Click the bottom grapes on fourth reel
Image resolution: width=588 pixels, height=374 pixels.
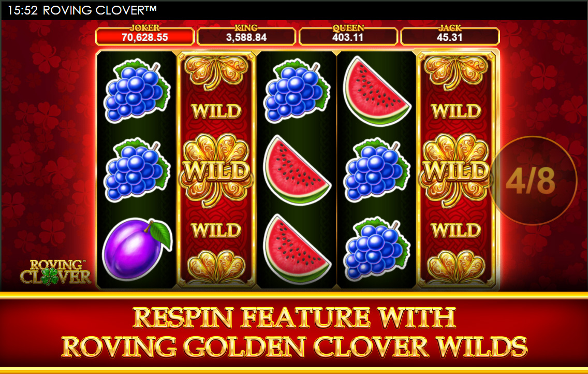[376, 249]
